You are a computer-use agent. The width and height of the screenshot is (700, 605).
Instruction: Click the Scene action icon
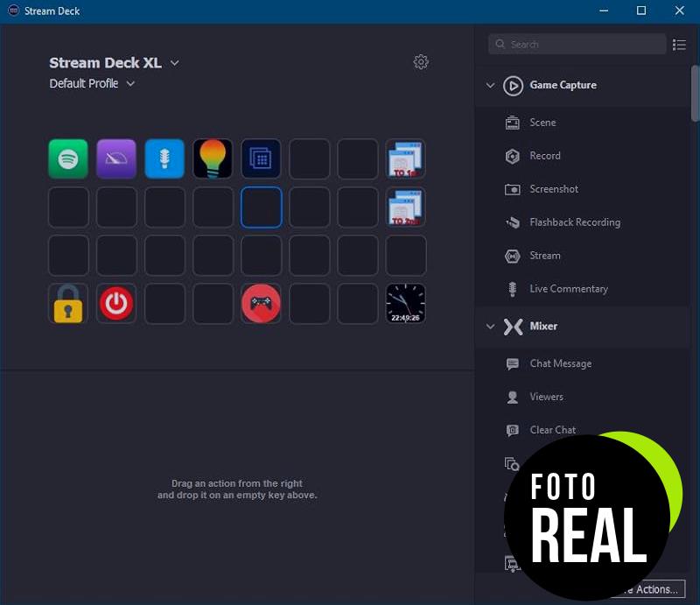tap(513, 123)
